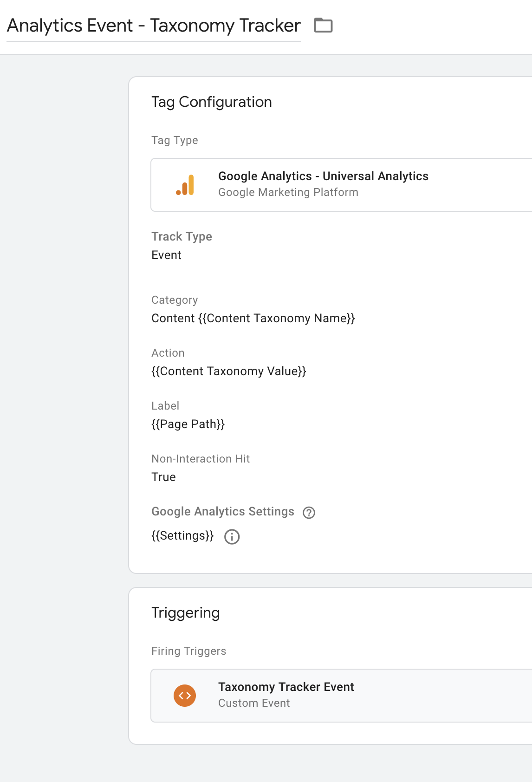Click the orange Custom Event trigger icon
The width and height of the screenshot is (532, 782).
185,696
